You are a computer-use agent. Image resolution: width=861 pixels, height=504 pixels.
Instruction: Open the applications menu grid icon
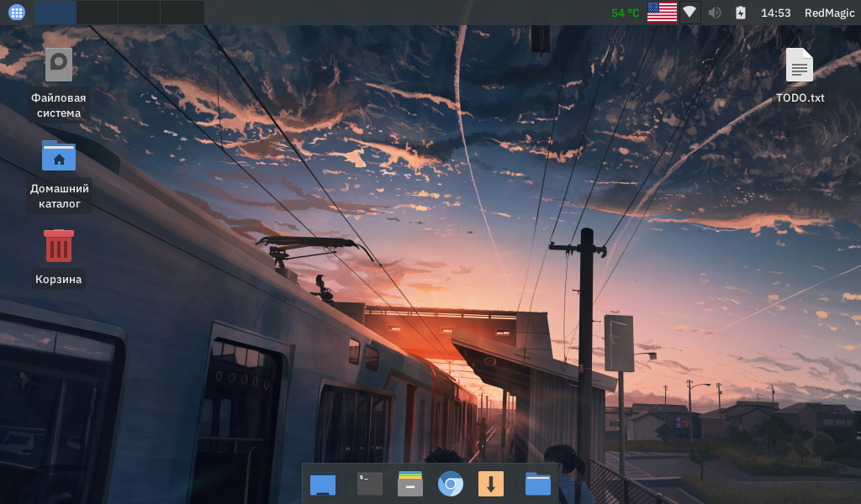(x=17, y=13)
